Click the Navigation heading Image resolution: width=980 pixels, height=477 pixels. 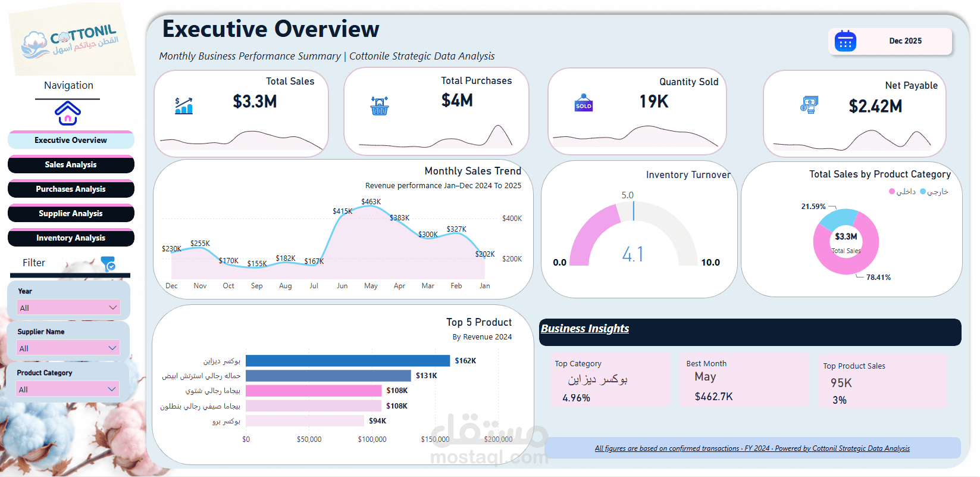click(x=68, y=85)
